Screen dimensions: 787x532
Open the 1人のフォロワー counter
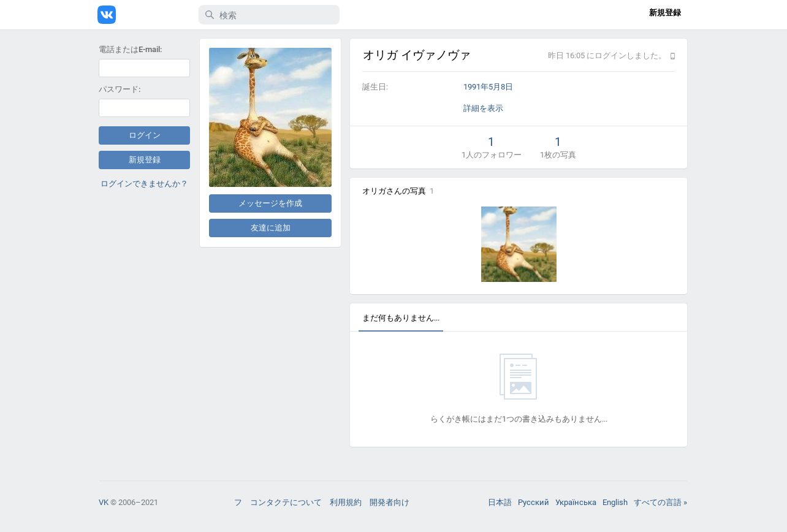[x=491, y=147]
